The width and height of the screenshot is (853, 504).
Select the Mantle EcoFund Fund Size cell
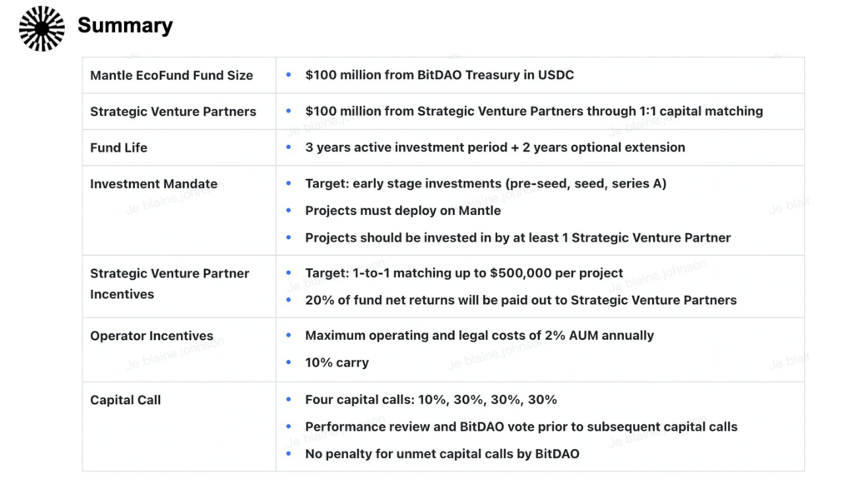point(172,75)
